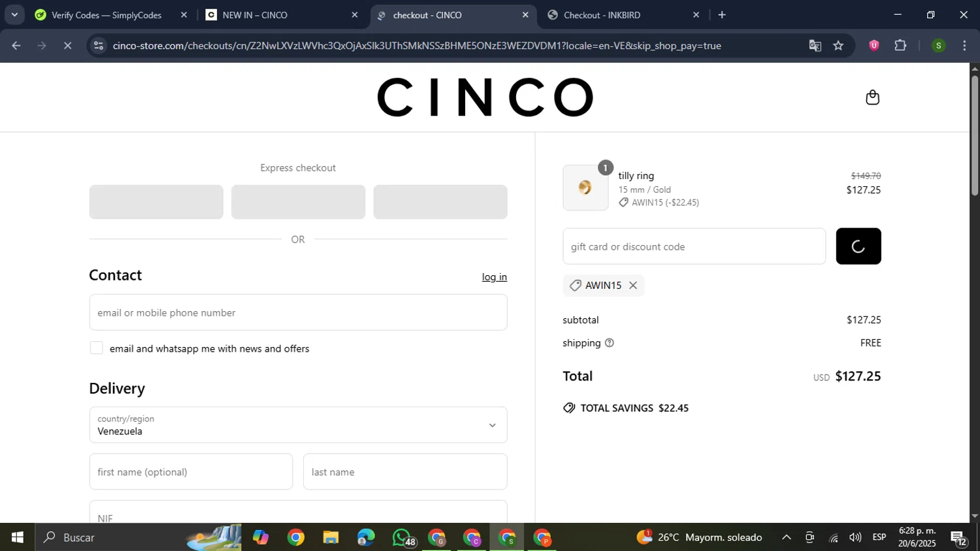Open the notification center icon
Viewport: 980px width, 551px height.
pos(959,538)
